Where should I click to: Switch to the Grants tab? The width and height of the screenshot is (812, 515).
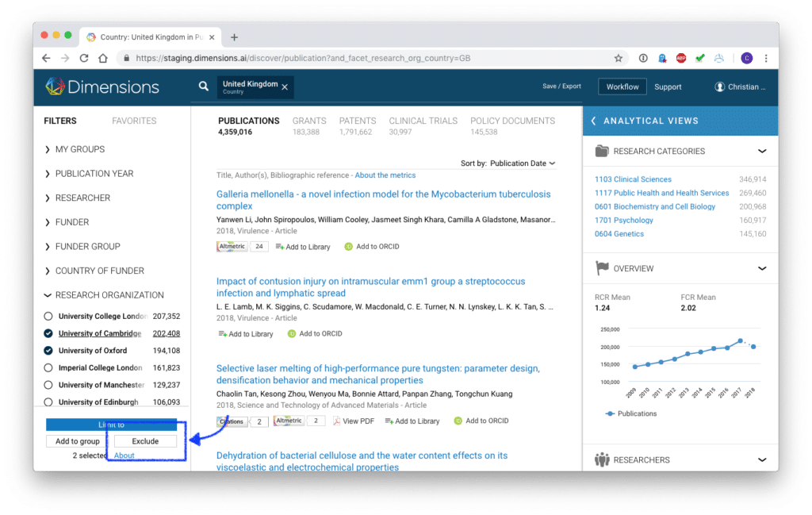click(308, 121)
